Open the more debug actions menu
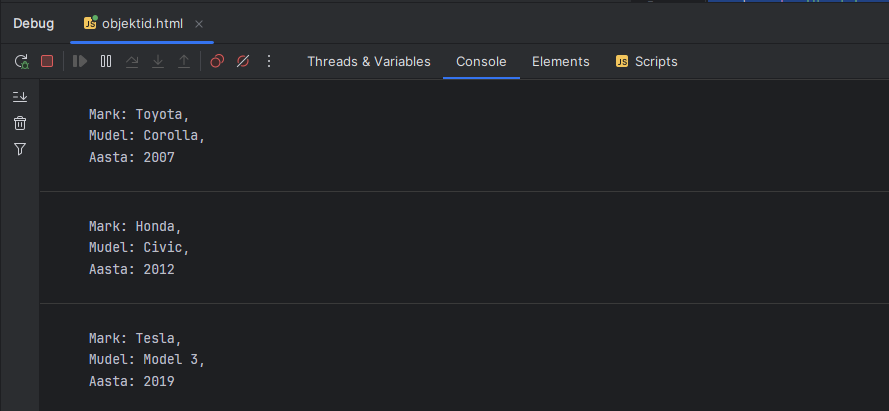 pyautogui.click(x=268, y=62)
